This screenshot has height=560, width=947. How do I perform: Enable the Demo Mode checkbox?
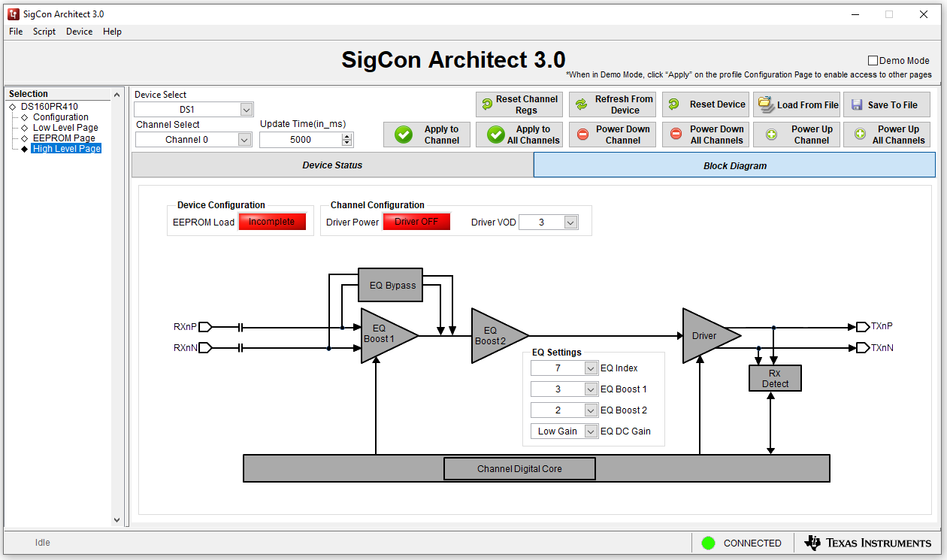873,61
